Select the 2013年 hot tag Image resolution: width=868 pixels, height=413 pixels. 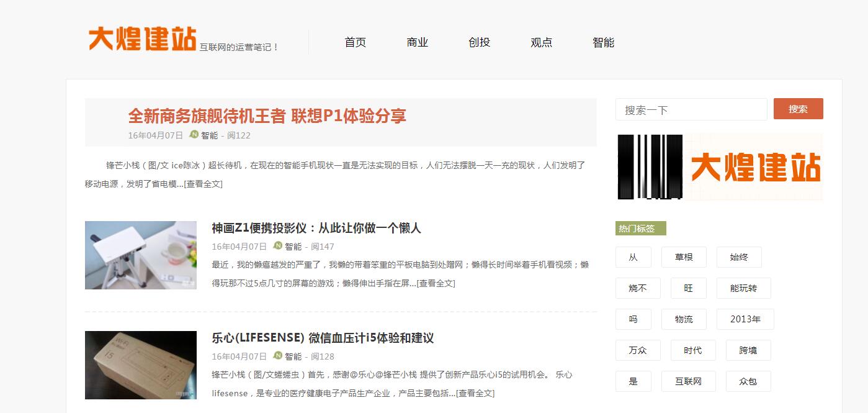(x=745, y=319)
